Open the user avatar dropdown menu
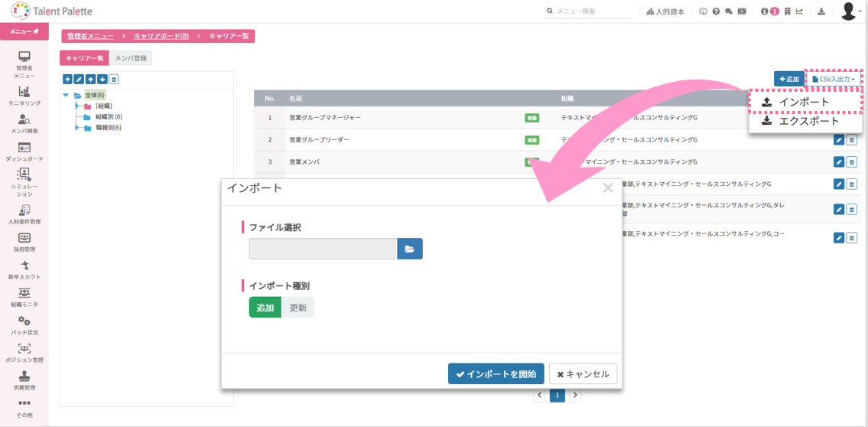 pos(851,11)
